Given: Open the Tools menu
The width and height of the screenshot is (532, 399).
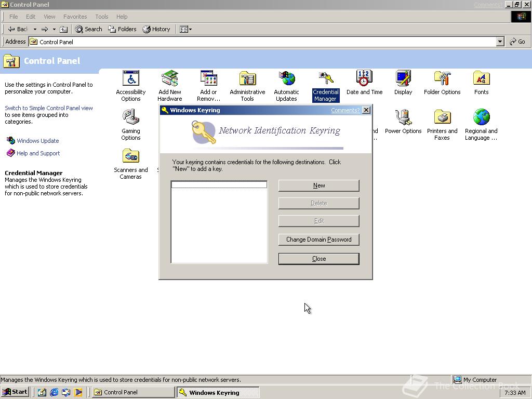Looking at the screenshot, I should pyautogui.click(x=101, y=17).
